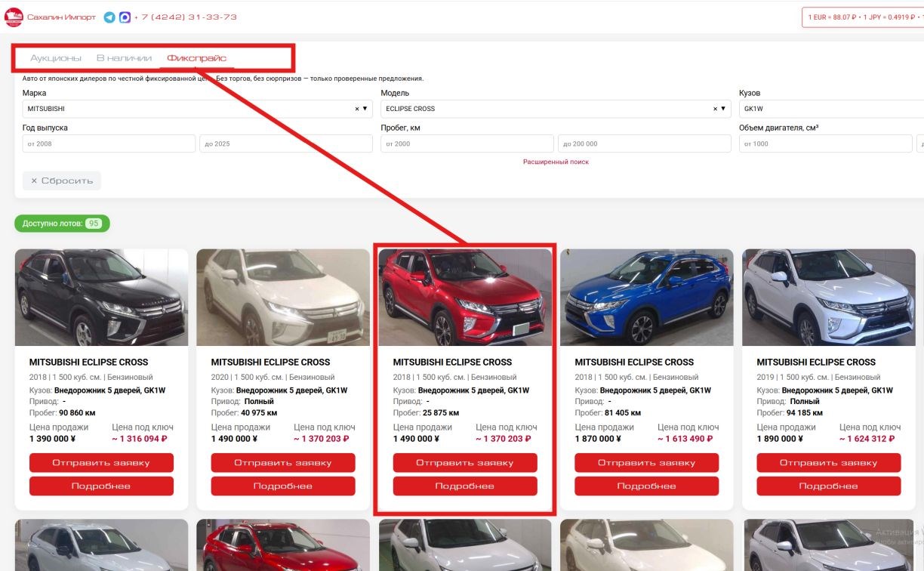Click the Сбросить reset filters button

coord(62,181)
